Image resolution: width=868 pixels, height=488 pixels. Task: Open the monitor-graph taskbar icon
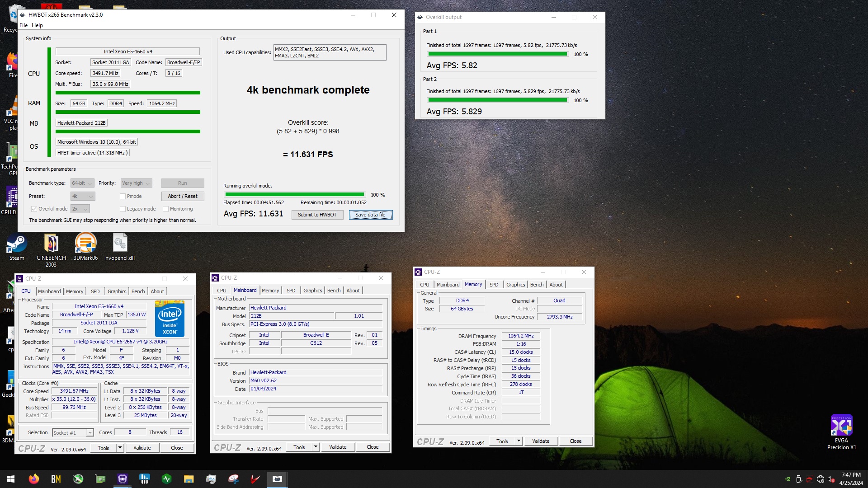(211, 479)
